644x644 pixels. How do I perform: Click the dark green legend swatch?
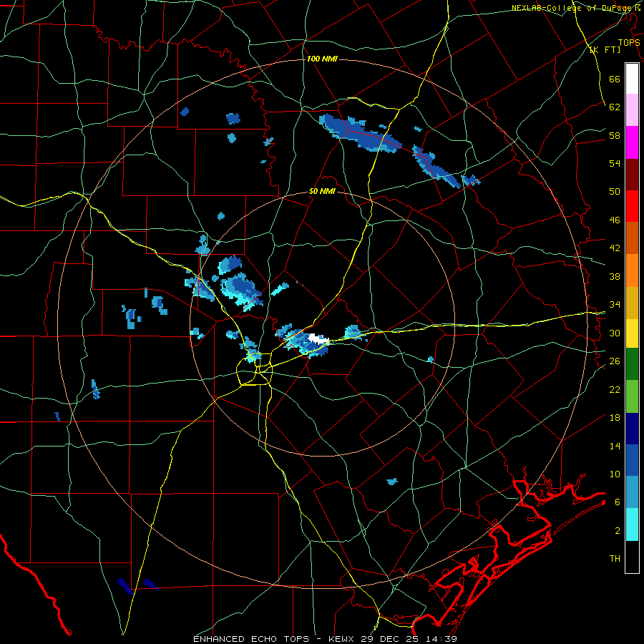coord(632,364)
